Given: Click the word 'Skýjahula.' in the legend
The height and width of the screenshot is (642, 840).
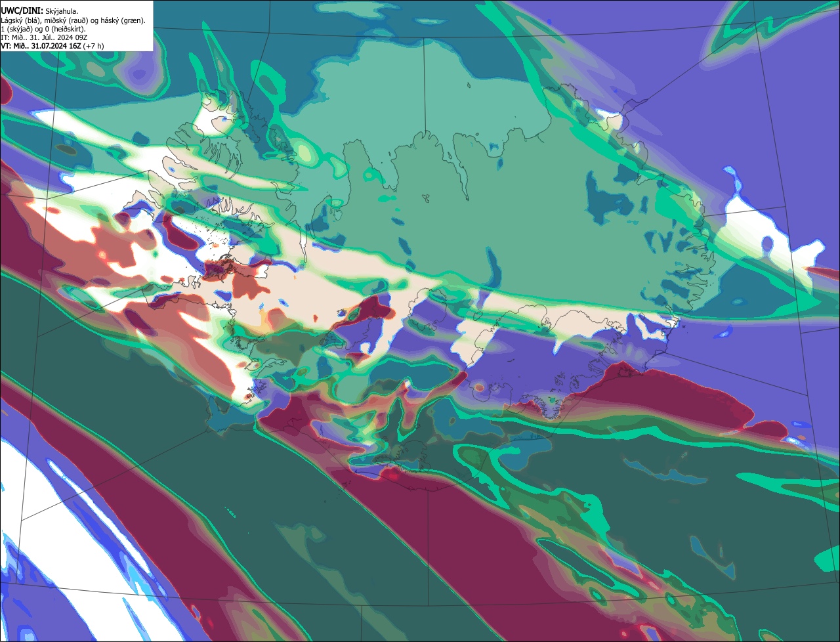Looking at the screenshot, I should pyautogui.click(x=62, y=12).
